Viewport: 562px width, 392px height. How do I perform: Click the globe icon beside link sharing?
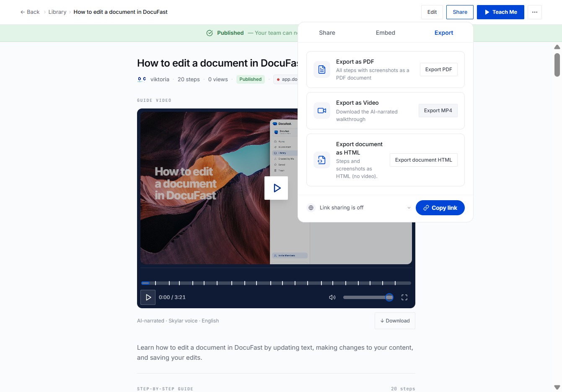pyautogui.click(x=311, y=208)
